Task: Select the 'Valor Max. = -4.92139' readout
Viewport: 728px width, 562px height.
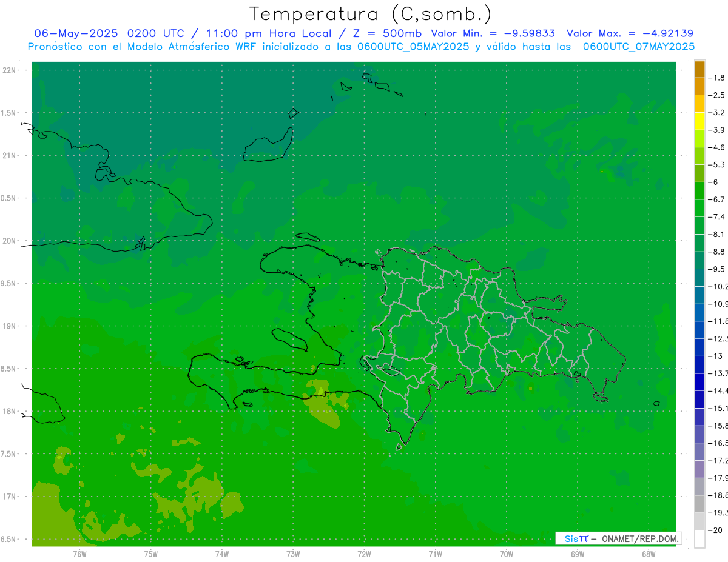Action: [x=630, y=33]
